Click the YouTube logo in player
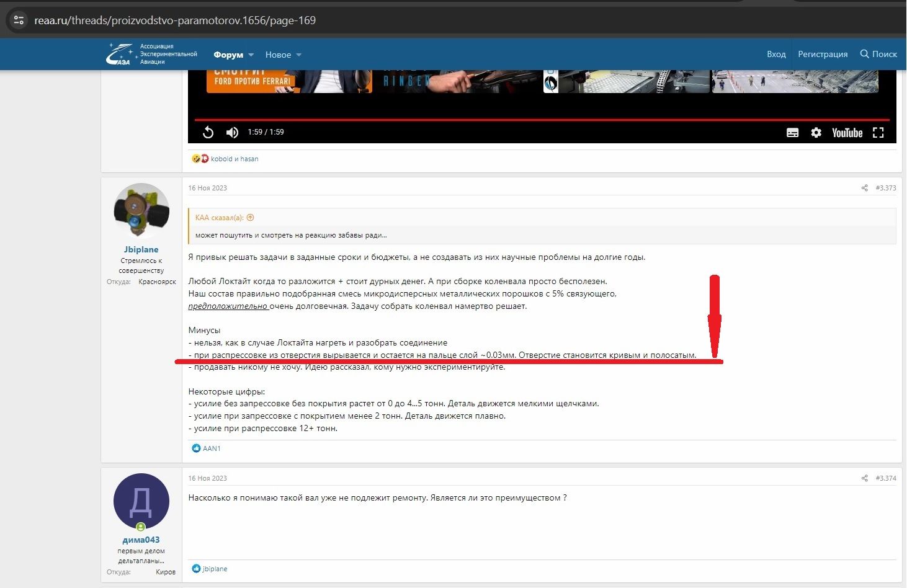The image size is (907, 588). pos(847,133)
